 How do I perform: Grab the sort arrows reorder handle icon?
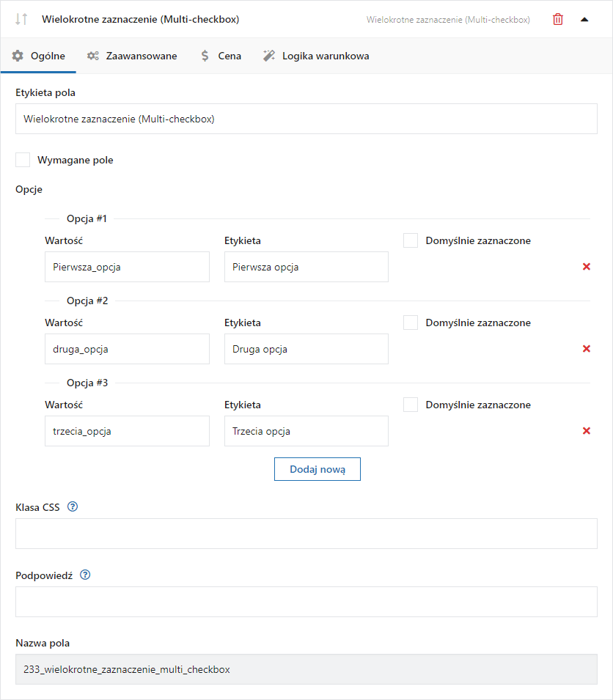tap(21, 19)
